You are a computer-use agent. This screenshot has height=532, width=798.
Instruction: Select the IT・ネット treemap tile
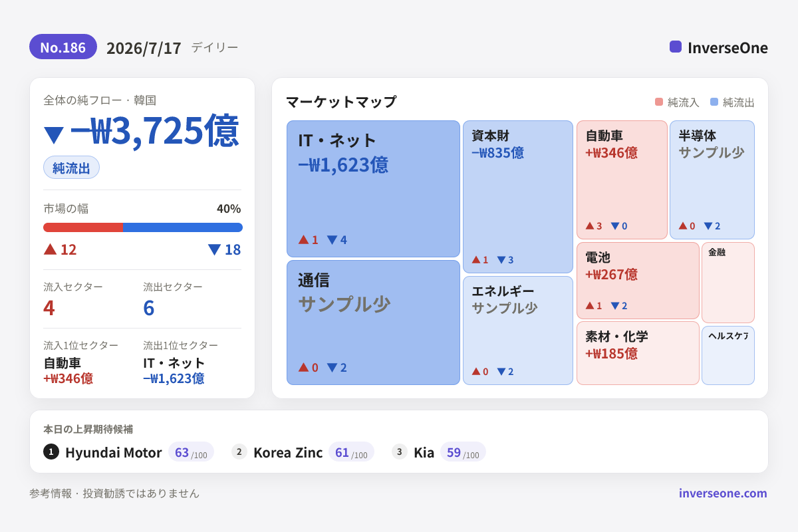373,189
